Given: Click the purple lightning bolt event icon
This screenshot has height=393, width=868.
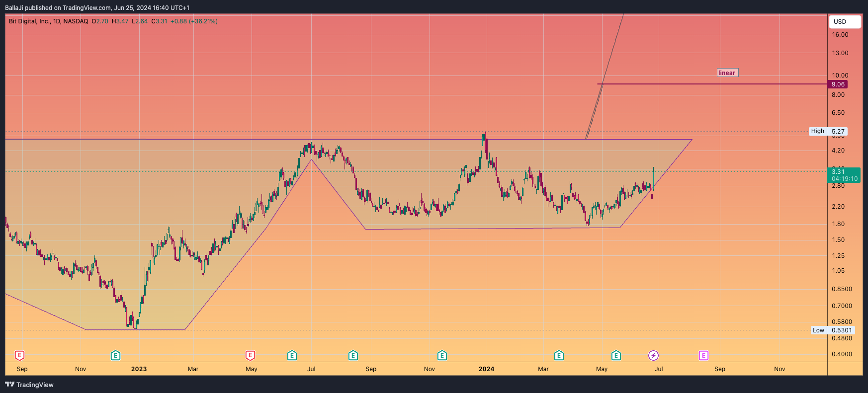Looking at the screenshot, I should pos(653,355).
